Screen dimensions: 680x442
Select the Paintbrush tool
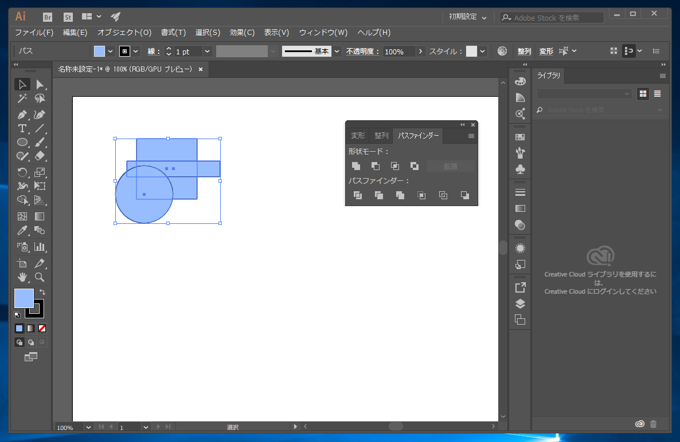(x=39, y=142)
